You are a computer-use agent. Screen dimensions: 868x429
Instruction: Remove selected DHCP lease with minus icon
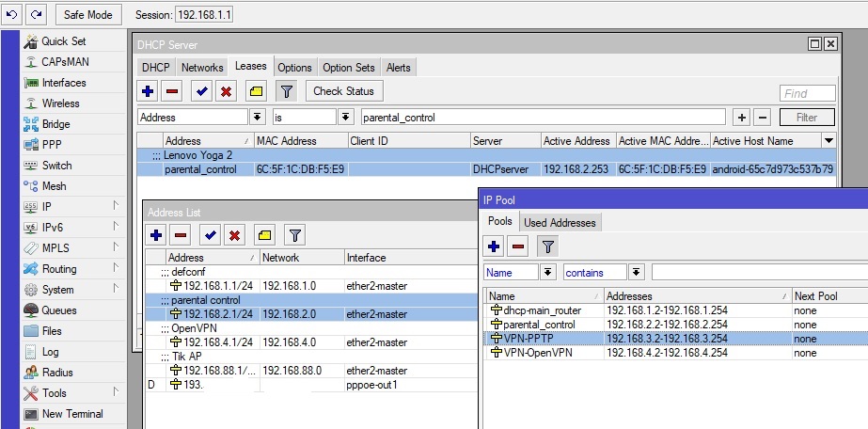[x=172, y=91]
